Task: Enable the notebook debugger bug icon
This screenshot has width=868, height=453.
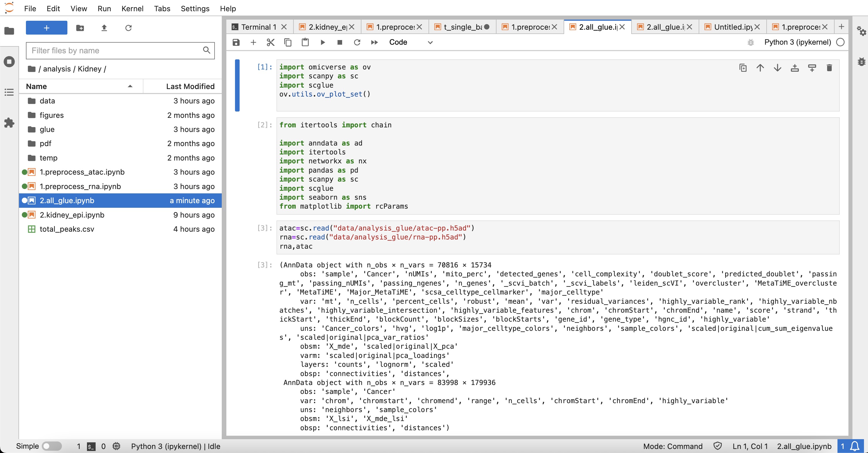Action: [751, 42]
